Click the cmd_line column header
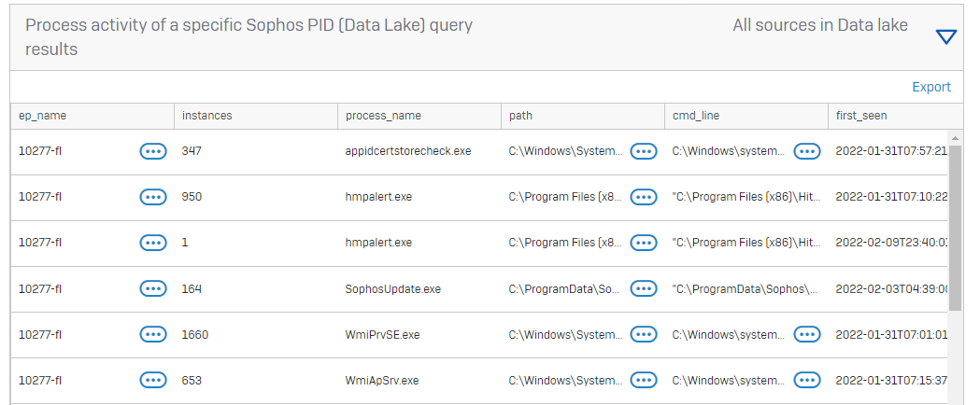 coord(696,116)
